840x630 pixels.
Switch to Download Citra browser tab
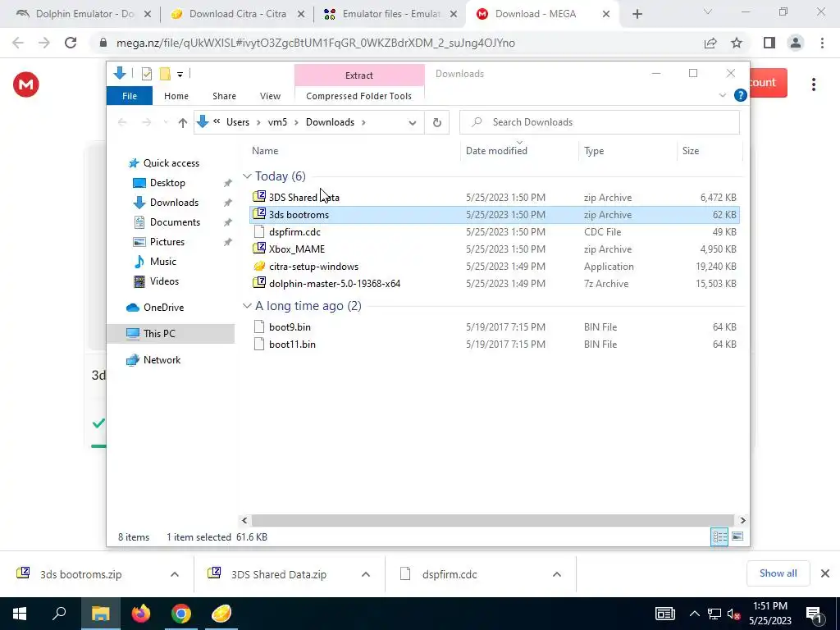[237, 14]
